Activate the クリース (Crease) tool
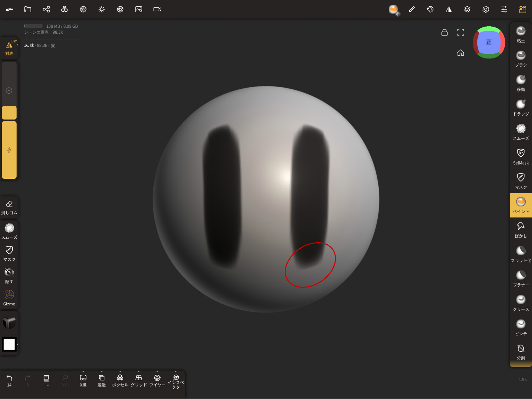 pyautogui.click(x=521, y=303)
